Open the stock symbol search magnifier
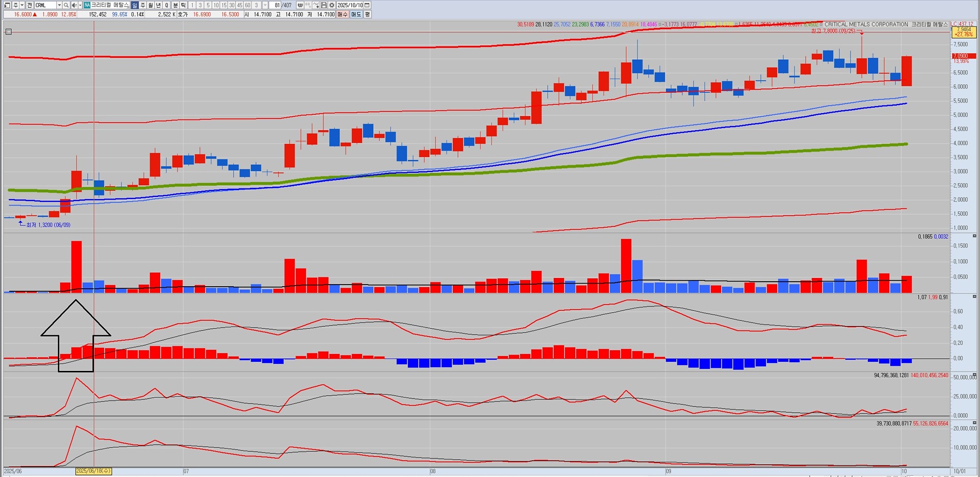This screenshot has height=477, width=980. 66,5
